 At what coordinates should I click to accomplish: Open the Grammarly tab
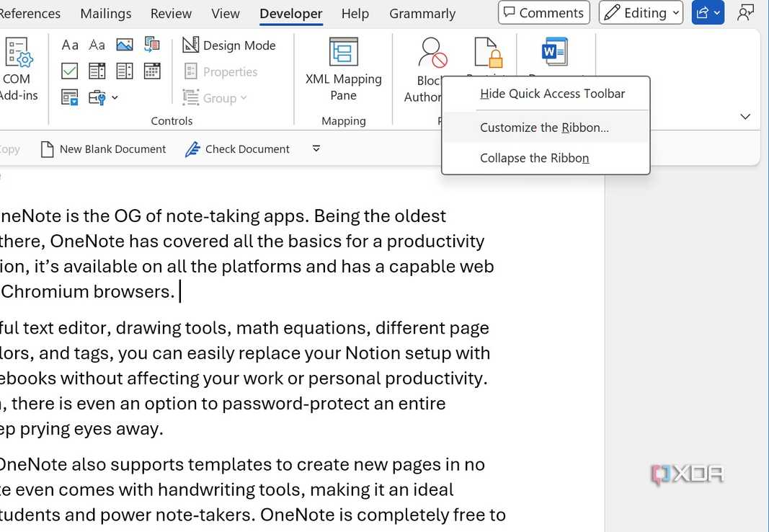(422, 13)
